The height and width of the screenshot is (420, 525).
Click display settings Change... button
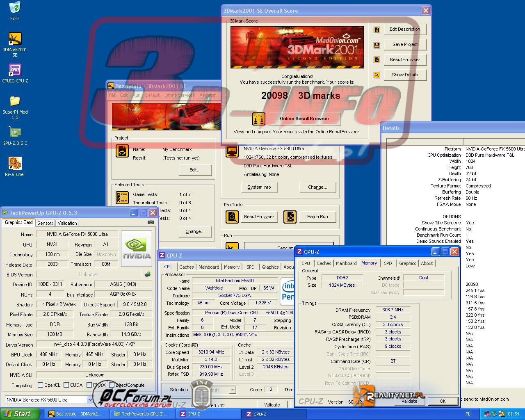tap(318, 187)
